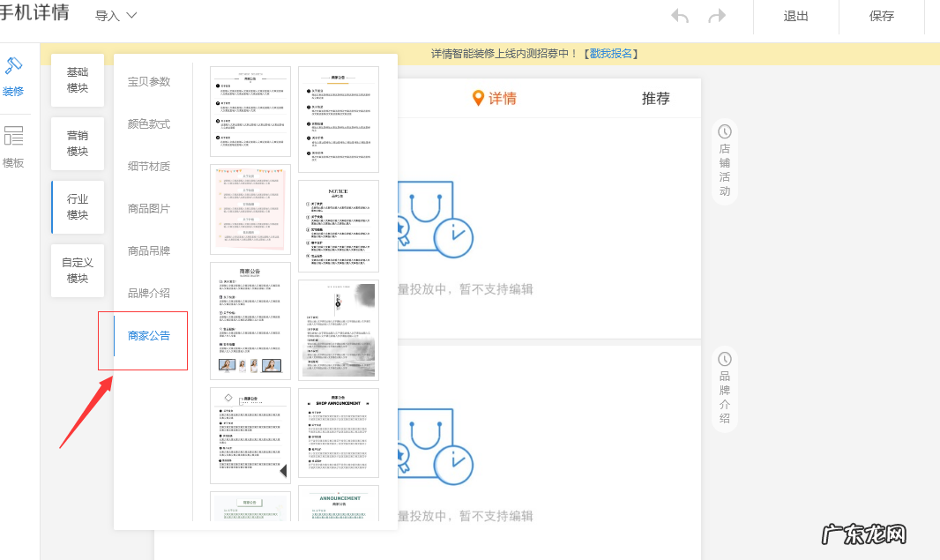This screenshot has width=940, height=560.
Task: Switch to the 模板 panel icon
Action: [14, 141]
